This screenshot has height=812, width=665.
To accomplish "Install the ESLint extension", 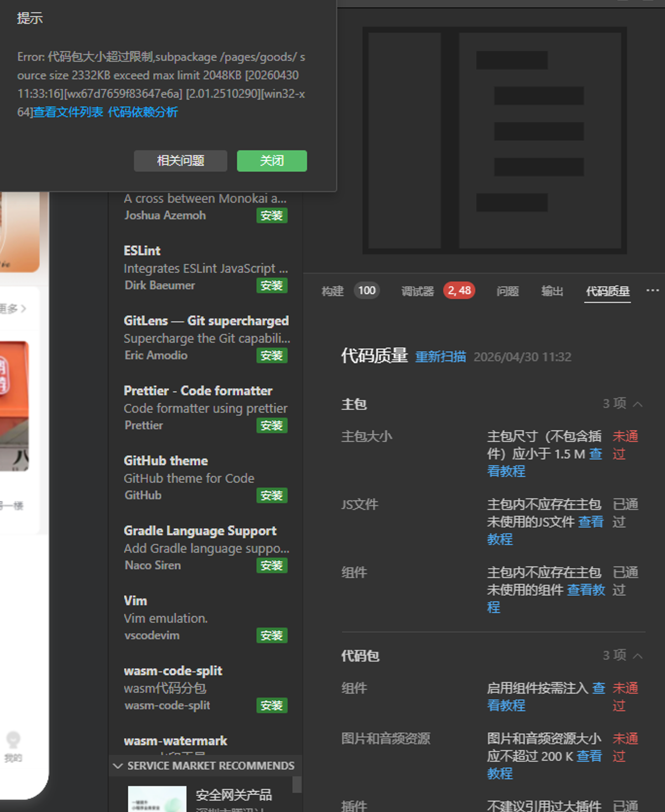I will coord(272,285).
